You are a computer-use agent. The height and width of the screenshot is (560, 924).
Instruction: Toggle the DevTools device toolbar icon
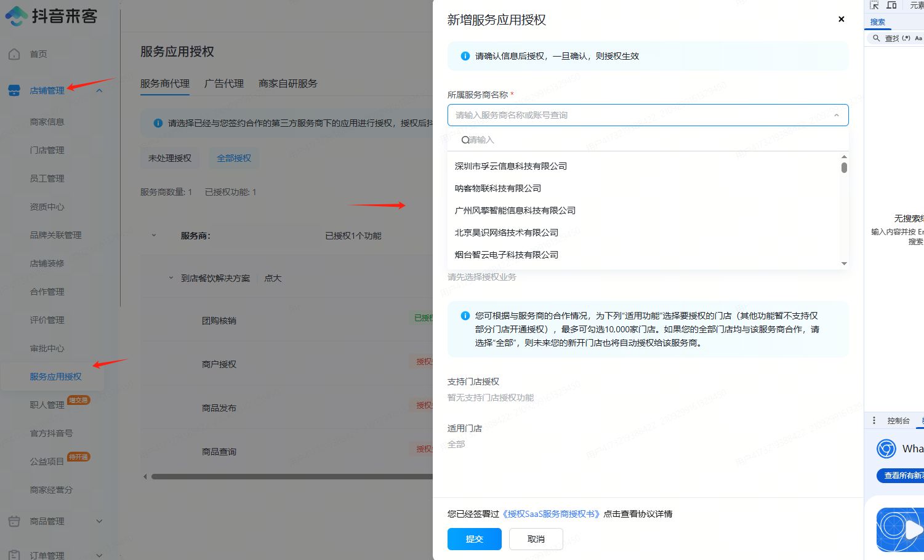(891, 6)
